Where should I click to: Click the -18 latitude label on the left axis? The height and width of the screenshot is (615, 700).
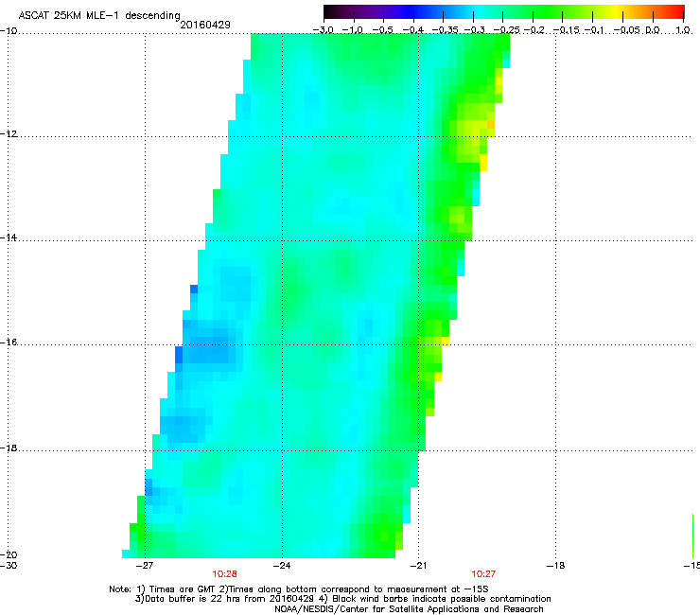pyautogui.click(x=9, y=448)
